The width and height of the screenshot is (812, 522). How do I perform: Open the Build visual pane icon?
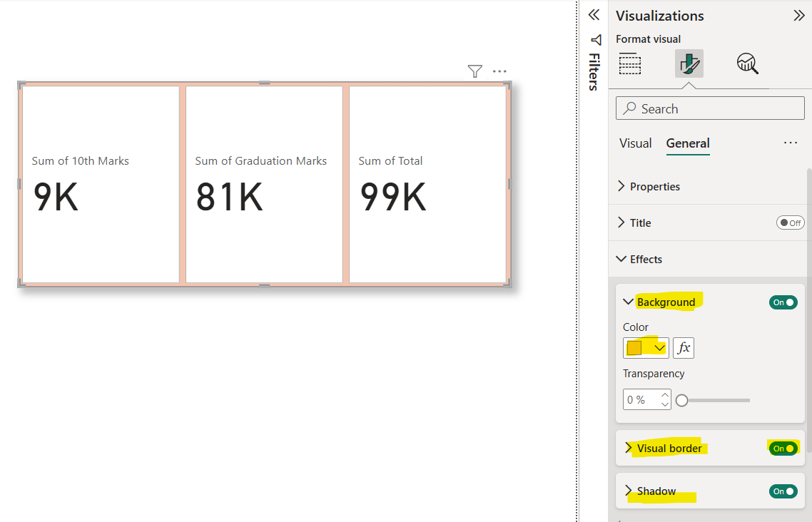click(x=630, y=63)
